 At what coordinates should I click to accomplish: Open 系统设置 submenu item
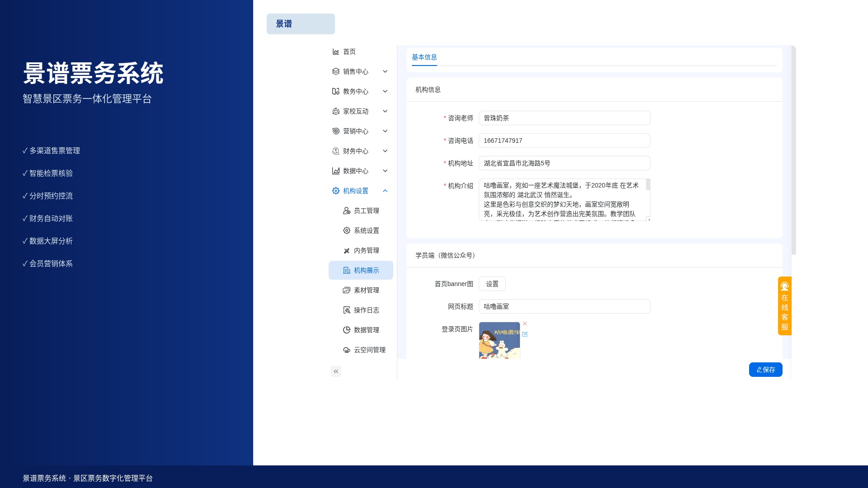tap(361, 230)
